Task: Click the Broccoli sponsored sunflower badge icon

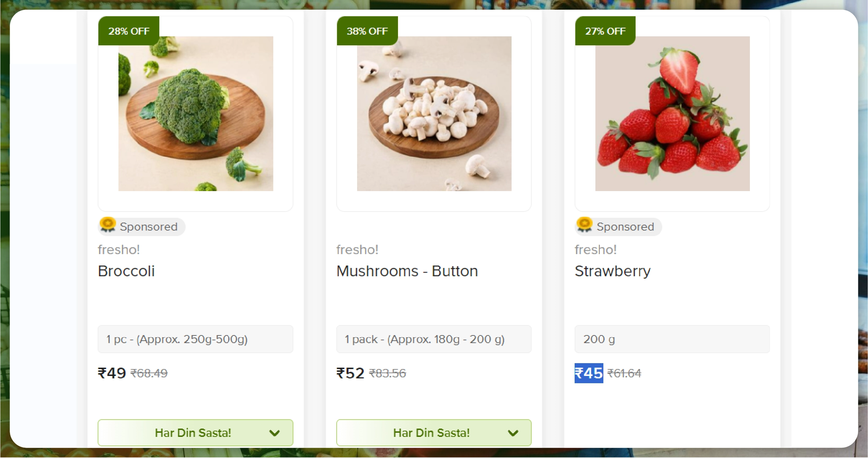Action: pyautogui.click(x=108, y=225)
